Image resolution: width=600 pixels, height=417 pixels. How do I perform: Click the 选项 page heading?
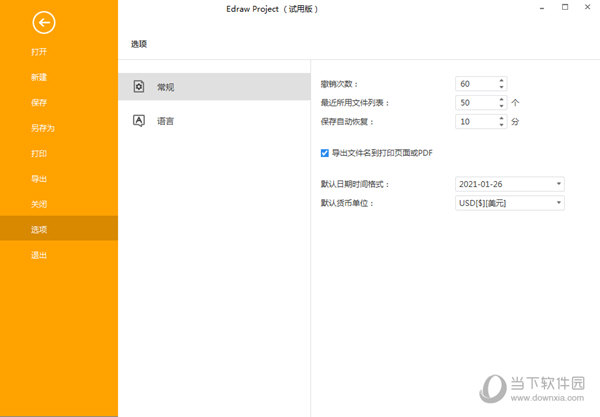tap(139, 44)
